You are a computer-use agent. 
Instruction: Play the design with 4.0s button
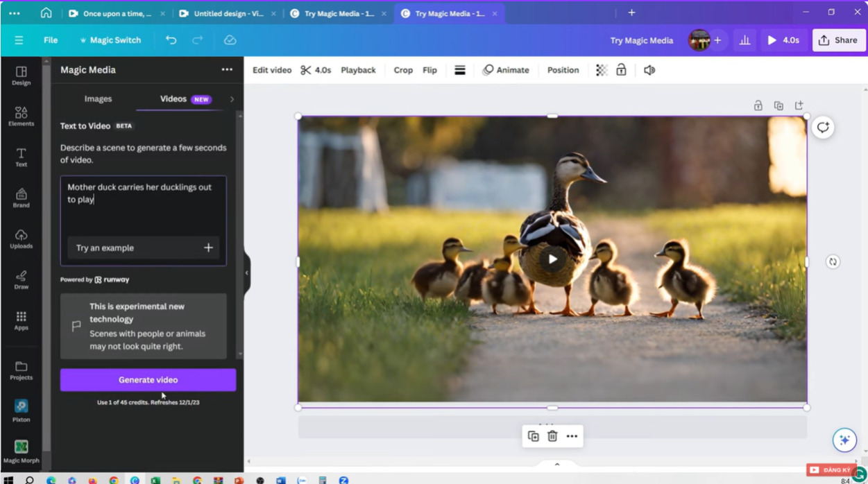783,40
